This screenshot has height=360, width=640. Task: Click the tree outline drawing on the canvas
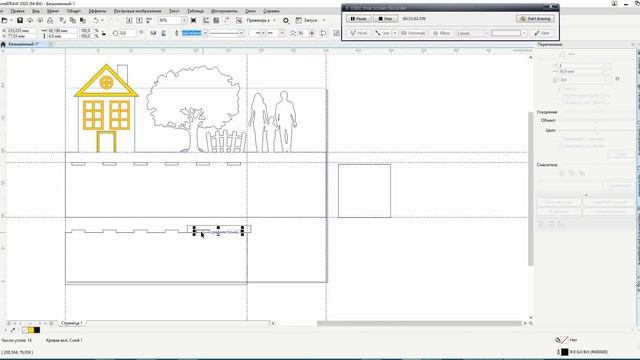[x=193, y=108]
